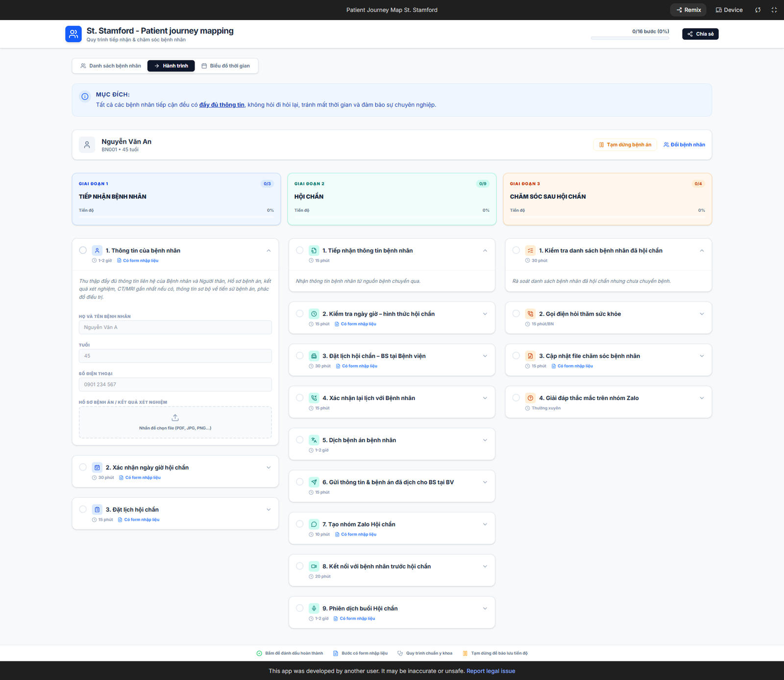Switch to Danh sách bệnh nhân tab
Viewport: 784px width, 680px height.
click(x=110, y=66)
